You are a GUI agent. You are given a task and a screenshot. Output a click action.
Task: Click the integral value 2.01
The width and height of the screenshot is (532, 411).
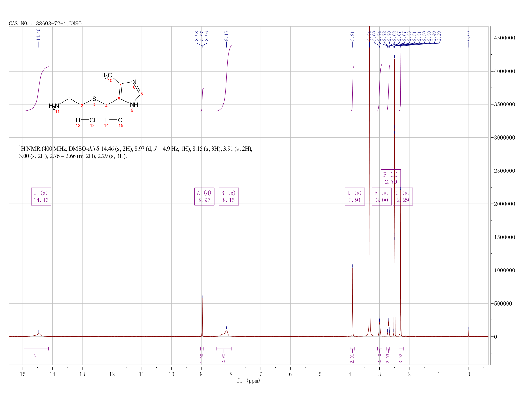(x=352, y=358)
